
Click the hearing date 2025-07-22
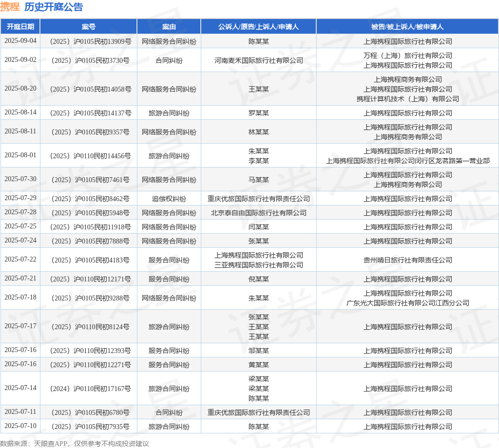(x=20, y=260)
